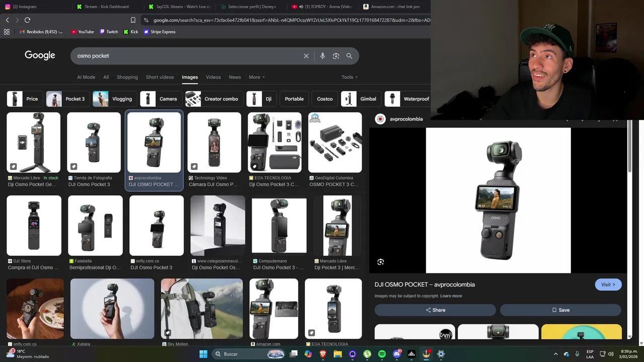Switch to the TOPBOY - Arena video tab
This screenshot has width=644, height=362.
coord(323,7)
